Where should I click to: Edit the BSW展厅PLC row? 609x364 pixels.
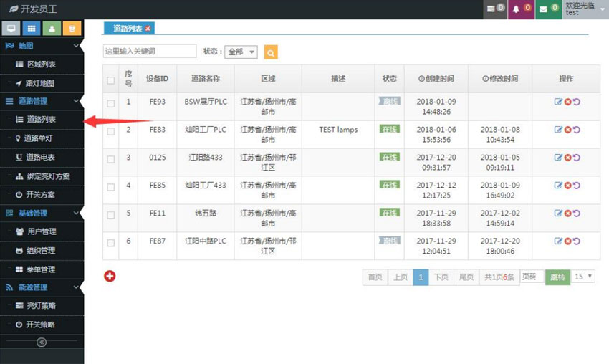558,102
